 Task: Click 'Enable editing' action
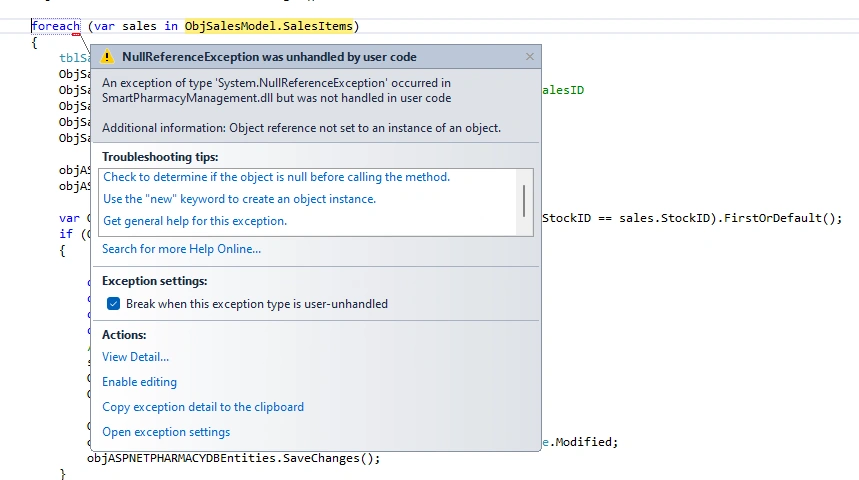(x=139, y=382)
